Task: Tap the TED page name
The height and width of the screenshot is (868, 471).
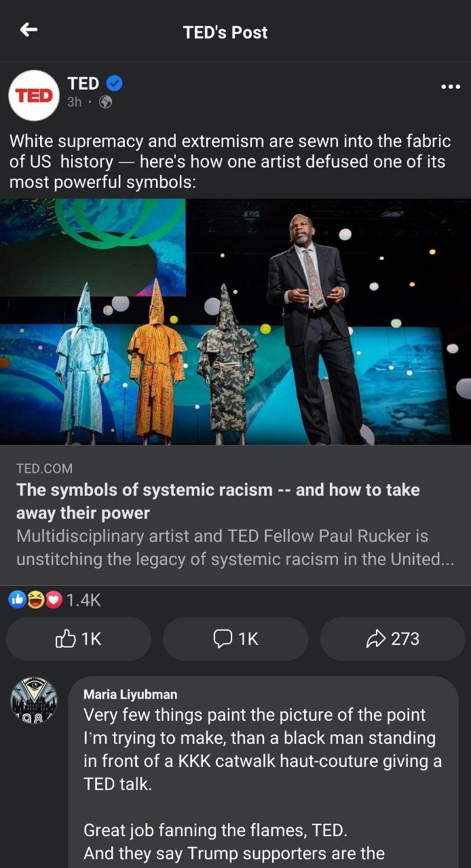Action: point(83,83)
